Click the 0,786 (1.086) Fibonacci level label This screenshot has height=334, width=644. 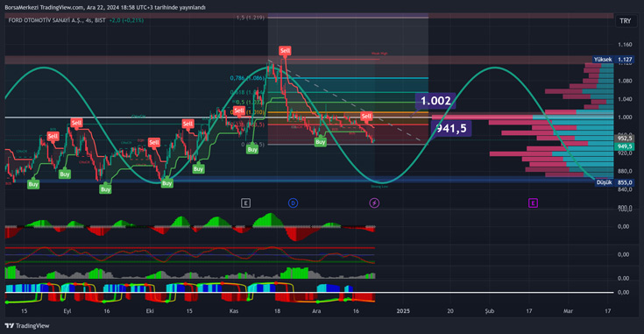coord(247,78)
